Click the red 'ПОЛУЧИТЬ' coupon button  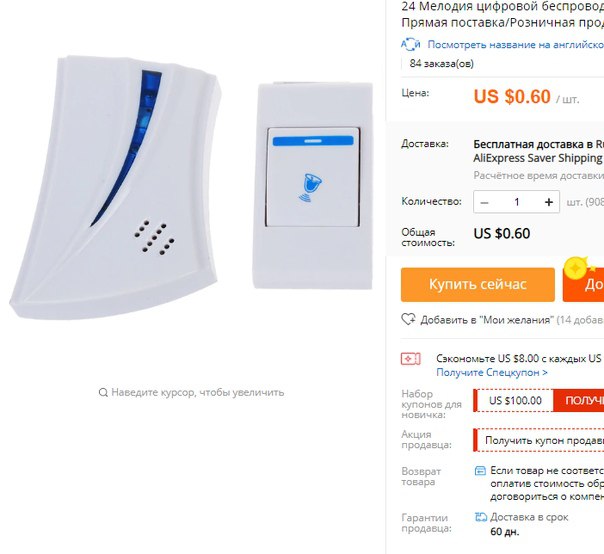tap(579, 401)
